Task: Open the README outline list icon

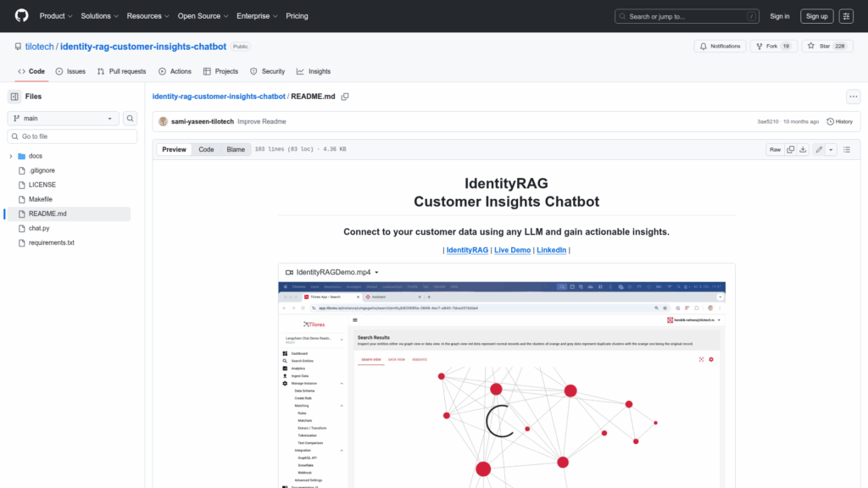Action: click(x=847, y=149)
